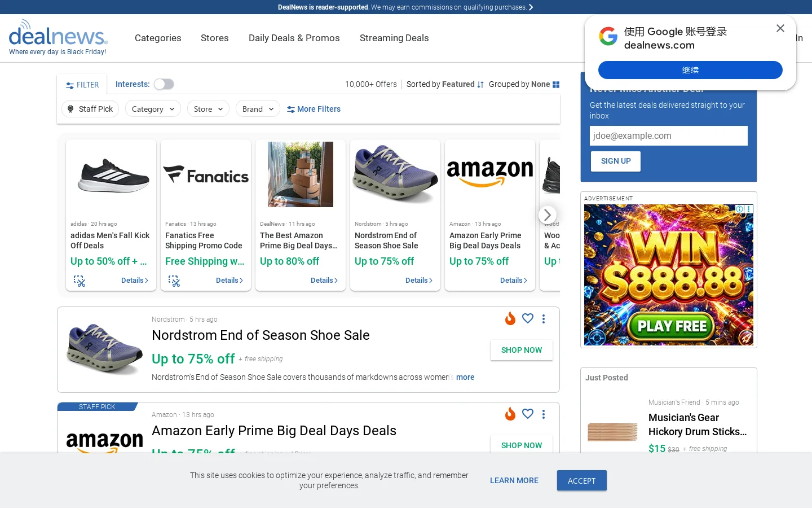Click the hotness flame on Amazon listing
The image size is (812, 508).
(510, 414)
